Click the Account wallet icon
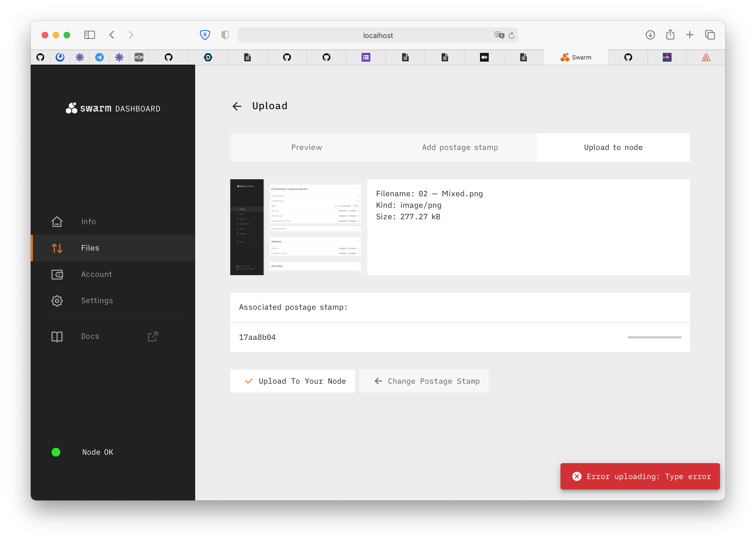 [57, 274]
